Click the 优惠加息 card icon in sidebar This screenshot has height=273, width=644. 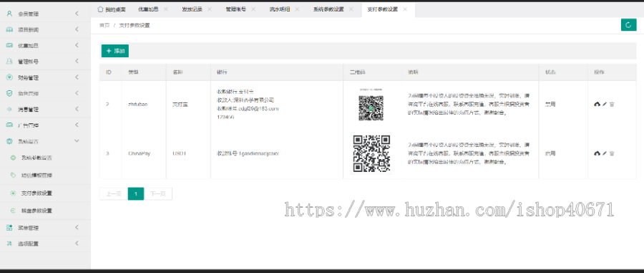[9, 46]
